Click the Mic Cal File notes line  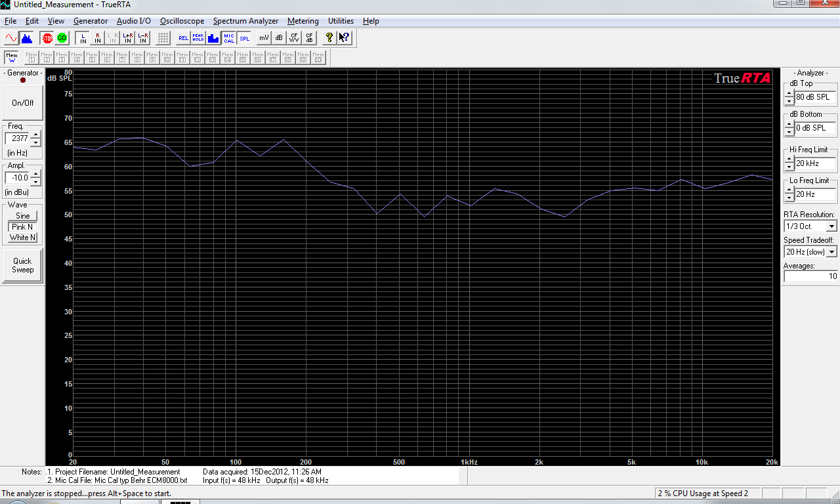[x=116, y=480]
